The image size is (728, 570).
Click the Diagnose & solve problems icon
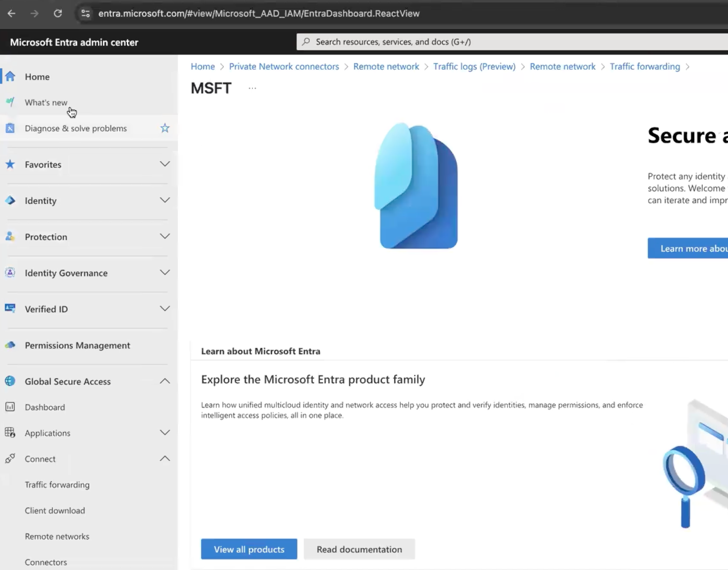coord(10,128)
